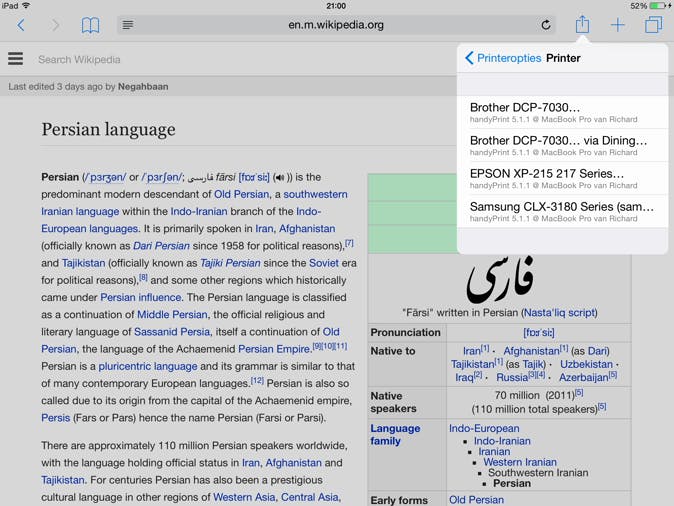Open Uzbekistan link in infobox
Screen dimensions: 674x506
(586, 364)
